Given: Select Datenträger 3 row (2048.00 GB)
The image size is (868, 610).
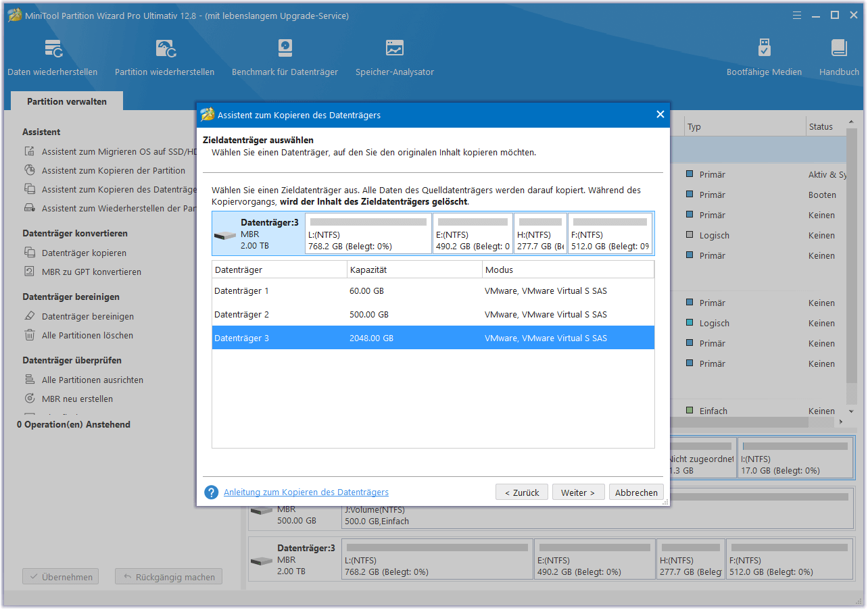Looking at the screenshot, I should pos(433,338).
